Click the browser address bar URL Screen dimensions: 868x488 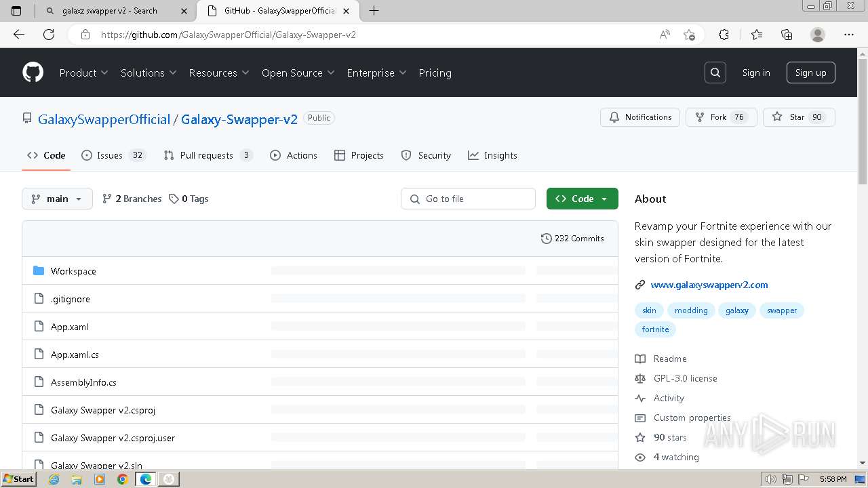point(229,35)
